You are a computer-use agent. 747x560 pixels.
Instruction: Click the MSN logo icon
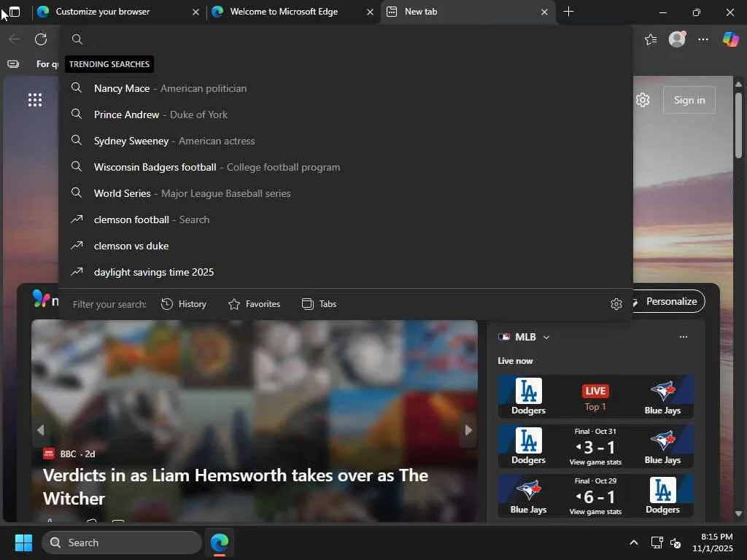pos(41,298)
